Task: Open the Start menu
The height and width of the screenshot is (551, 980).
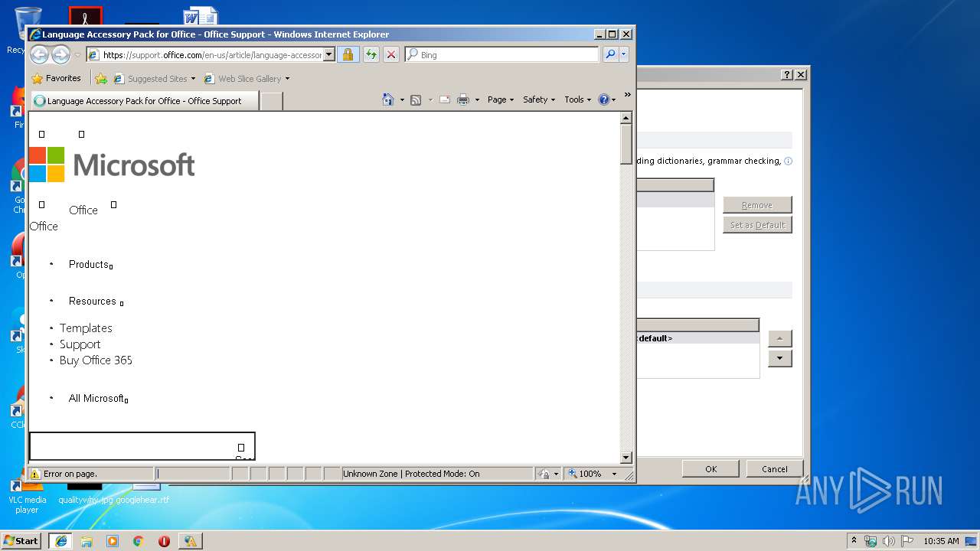Action: pos(21,540)
